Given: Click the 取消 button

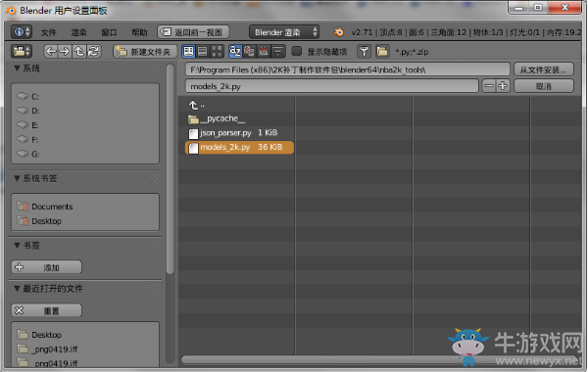Looking at the screenshot, I should (x=543, y=86).
